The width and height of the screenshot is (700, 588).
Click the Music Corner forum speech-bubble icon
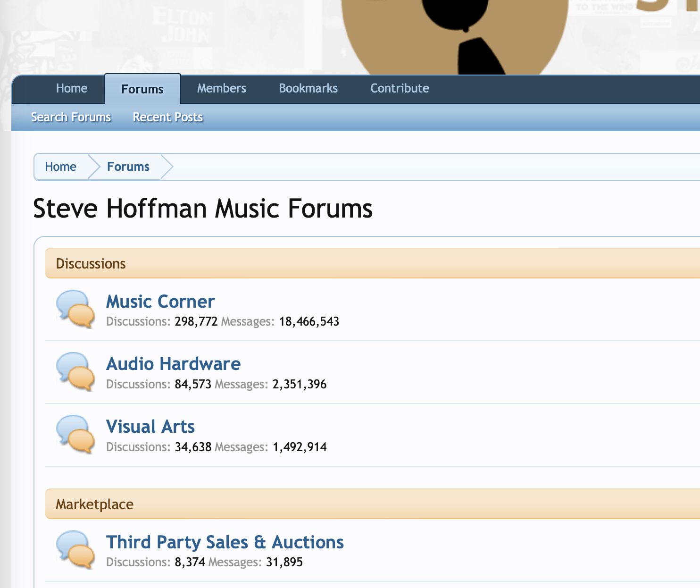click(75, 309)
